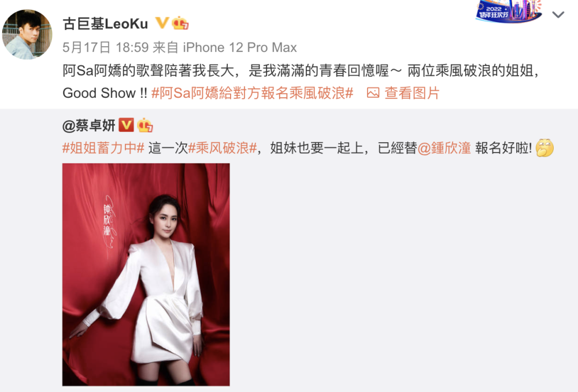578x392 pixels.
Task: Visit @蔡卓妍 profile from repost
Action: point(89,125)
